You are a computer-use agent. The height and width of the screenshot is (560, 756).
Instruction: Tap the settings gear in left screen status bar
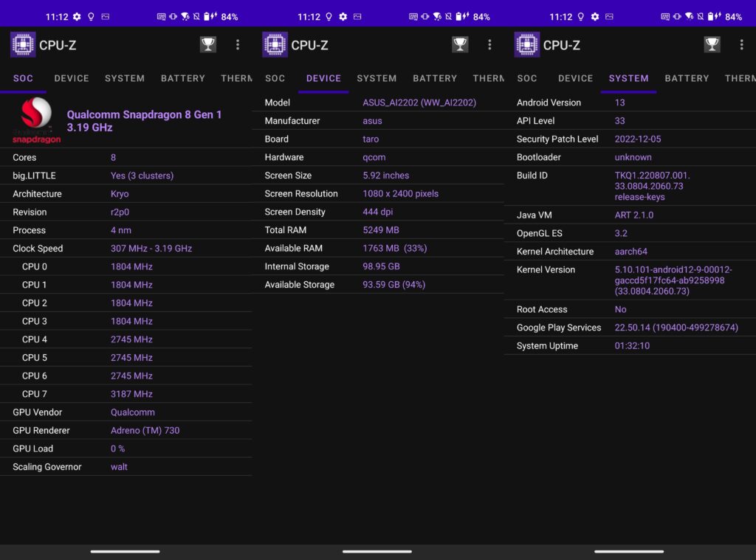pyautogui.click(x=77, y=17)
